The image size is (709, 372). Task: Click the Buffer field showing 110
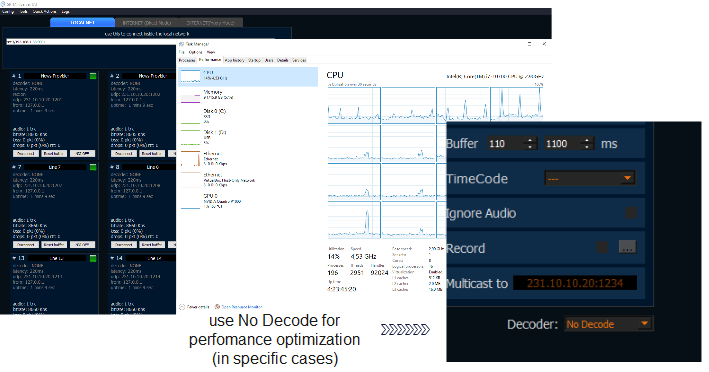(x=507, y=144)
